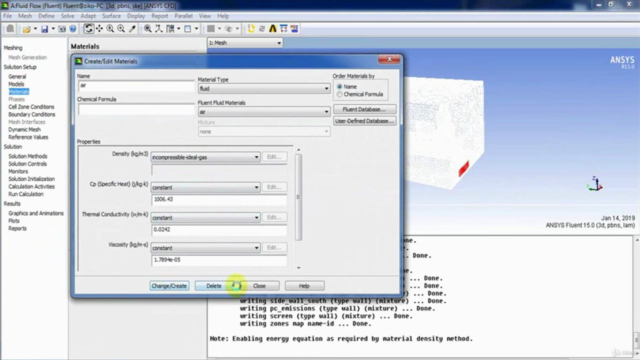Click the properties list vertical scrollbar
This screenshot has height=360, width=640.
(298, 198)
